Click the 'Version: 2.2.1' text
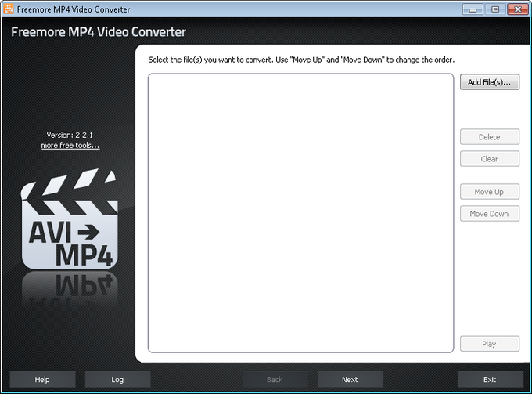The image size is (532, 394). pyautogui.click(x=70, y=136)
